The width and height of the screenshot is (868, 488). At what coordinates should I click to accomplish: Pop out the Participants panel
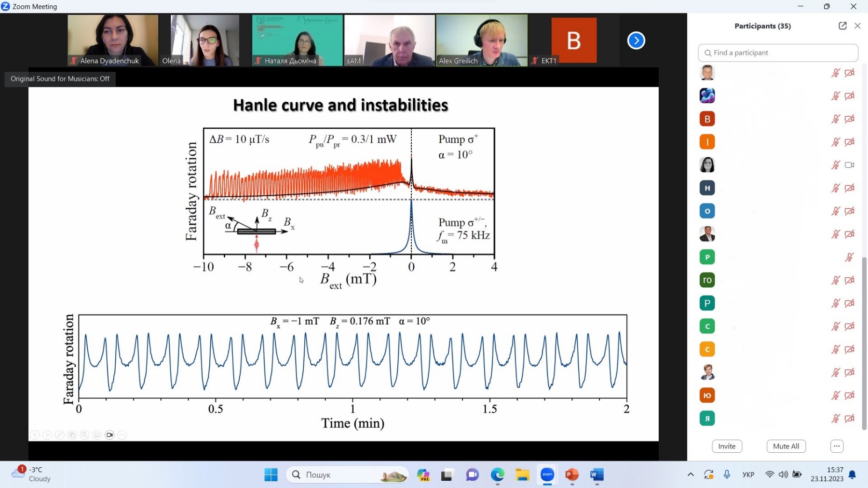click(842, 26)
